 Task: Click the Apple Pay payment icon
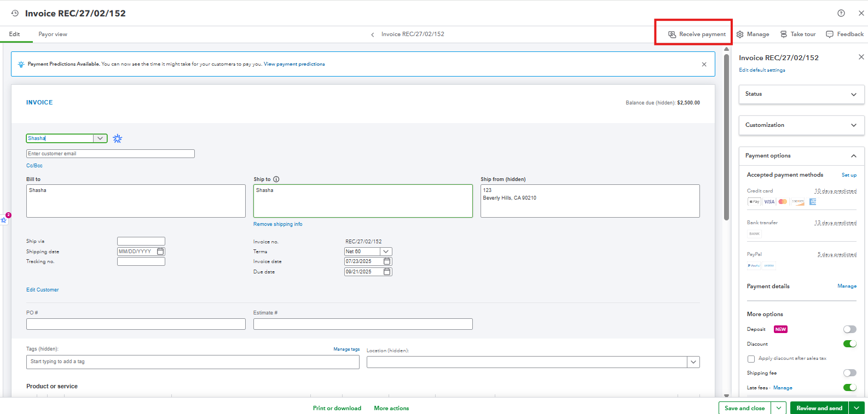pyautogui.click(x=754, y=202)
